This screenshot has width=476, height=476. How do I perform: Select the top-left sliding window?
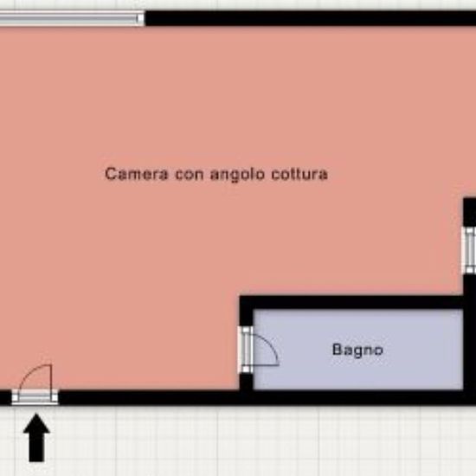72,19
